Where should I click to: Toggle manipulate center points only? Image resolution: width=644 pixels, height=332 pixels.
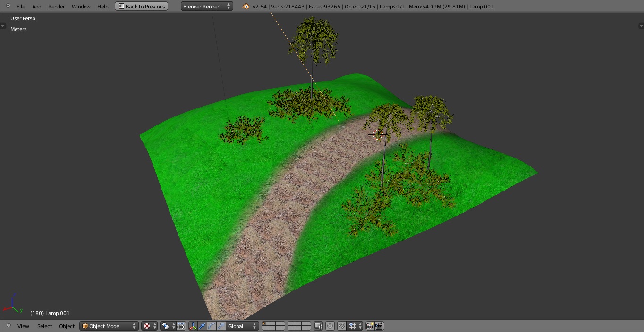181,326
